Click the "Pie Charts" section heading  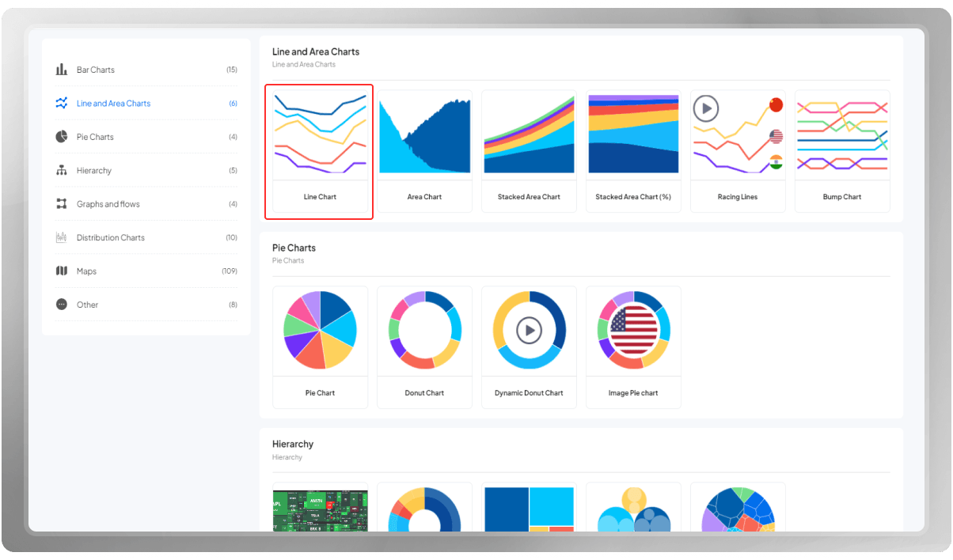(x=294, y=248)
